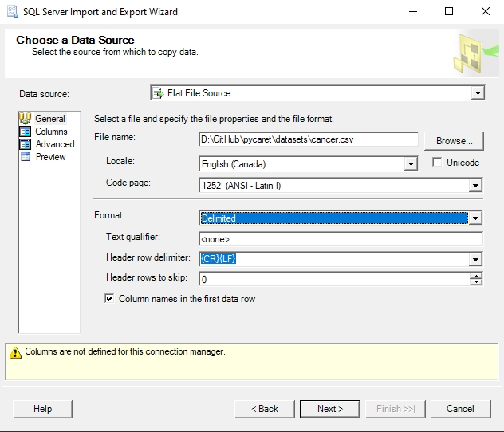Click the data source wizard graphic in header

[471, 52]
